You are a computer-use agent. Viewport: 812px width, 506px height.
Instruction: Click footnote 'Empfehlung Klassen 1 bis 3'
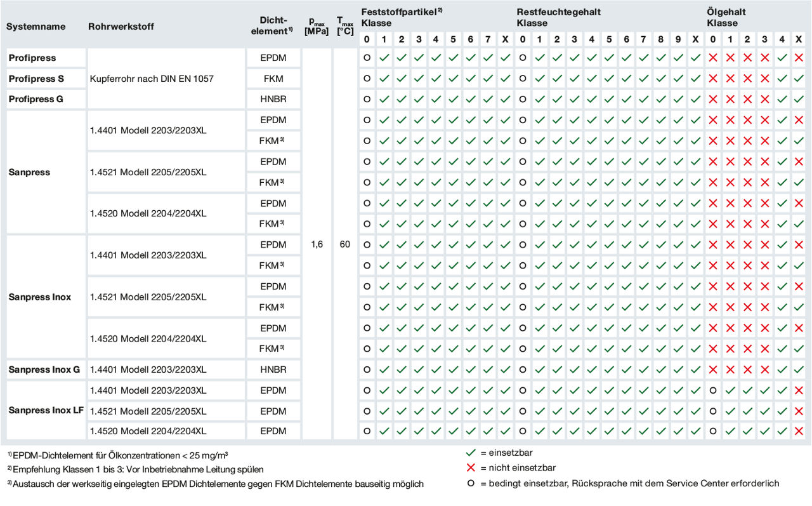point(135,470)
